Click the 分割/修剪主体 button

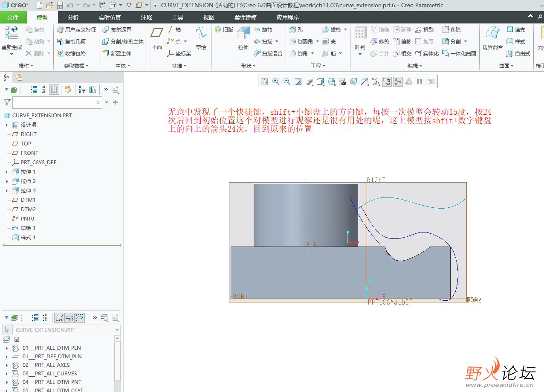point(123,42)
